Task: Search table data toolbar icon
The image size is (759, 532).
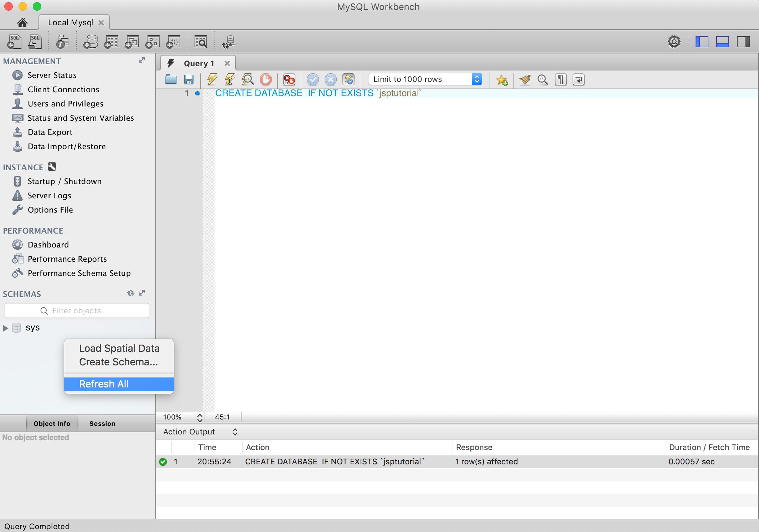Action: point(201,42)
